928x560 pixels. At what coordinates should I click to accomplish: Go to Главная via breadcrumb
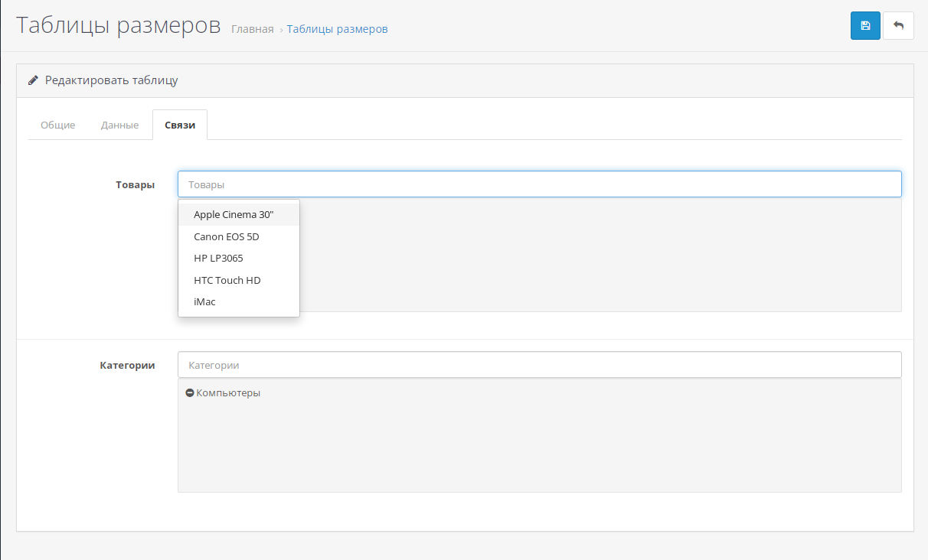tap(252, 29)
